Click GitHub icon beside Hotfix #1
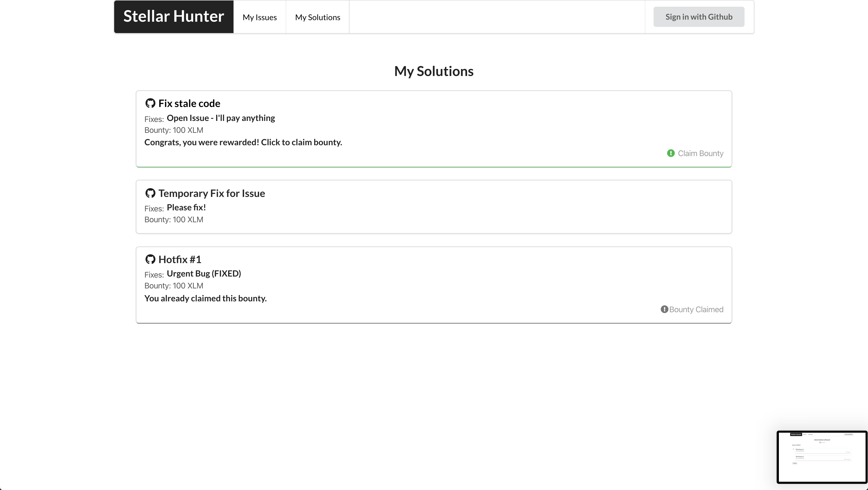 (x=150, y=259)
